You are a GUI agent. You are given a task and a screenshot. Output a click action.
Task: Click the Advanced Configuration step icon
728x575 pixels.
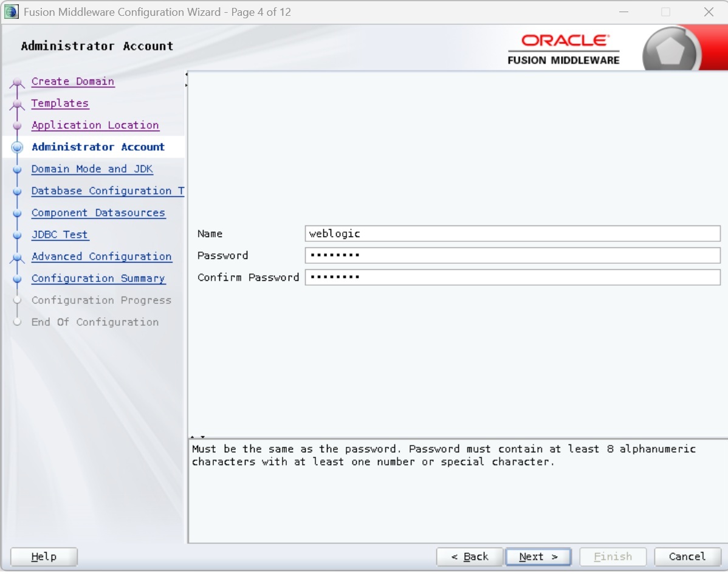[x=17, y=257]
